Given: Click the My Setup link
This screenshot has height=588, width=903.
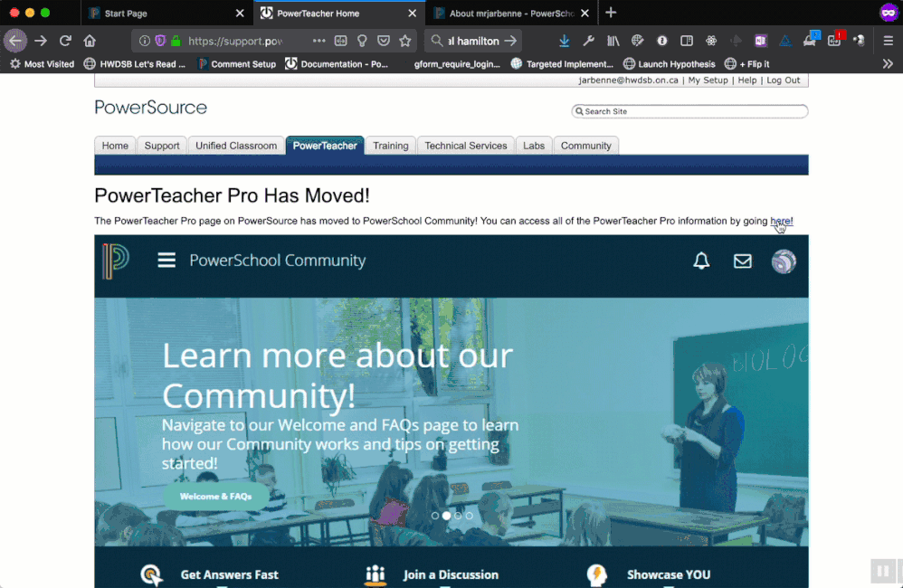Looking at the screenshot, I should (708, 80).
